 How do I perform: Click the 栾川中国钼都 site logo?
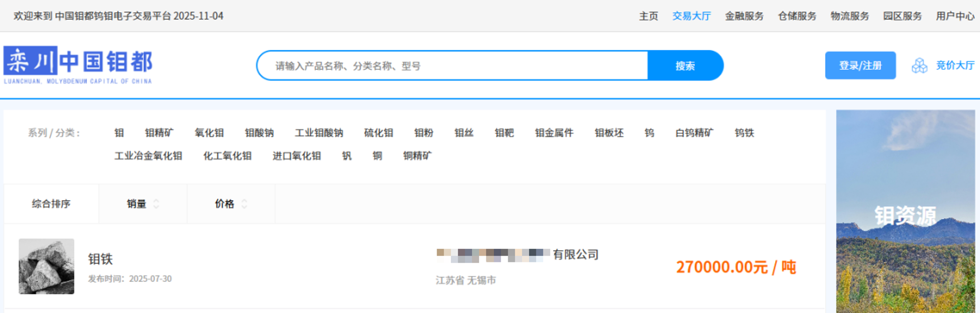click(x=78, y=65)
